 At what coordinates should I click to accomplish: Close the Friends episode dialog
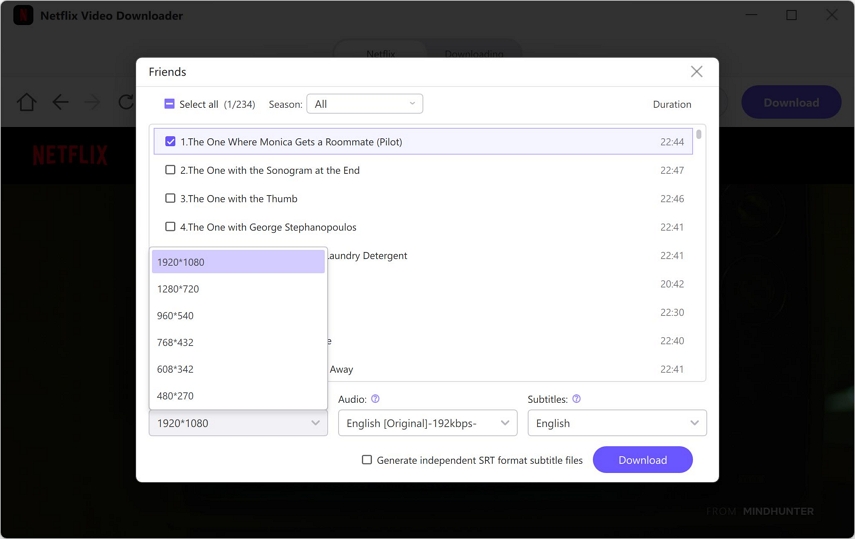coord(696,71)
